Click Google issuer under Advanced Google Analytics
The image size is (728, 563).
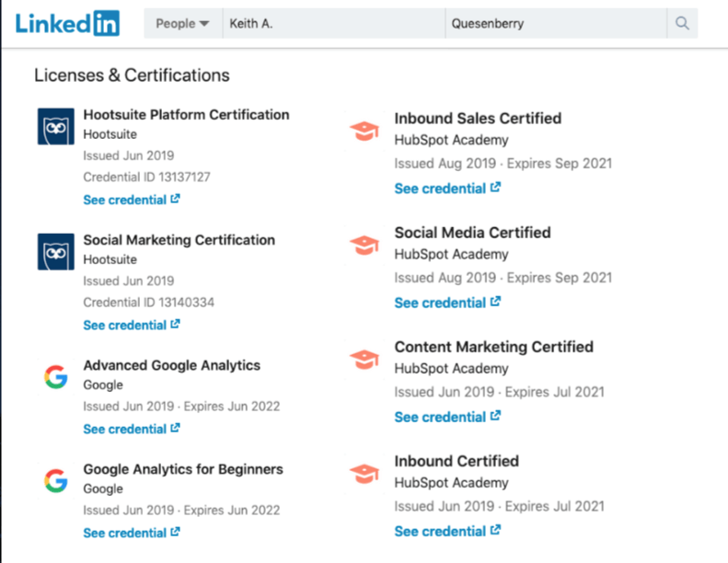103,385
